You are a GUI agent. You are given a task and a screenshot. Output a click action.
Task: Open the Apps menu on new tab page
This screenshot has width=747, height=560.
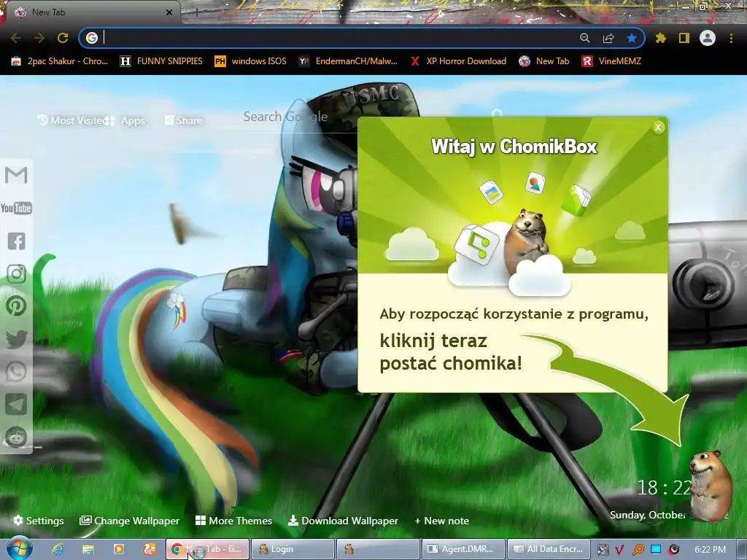pos(127,120)
